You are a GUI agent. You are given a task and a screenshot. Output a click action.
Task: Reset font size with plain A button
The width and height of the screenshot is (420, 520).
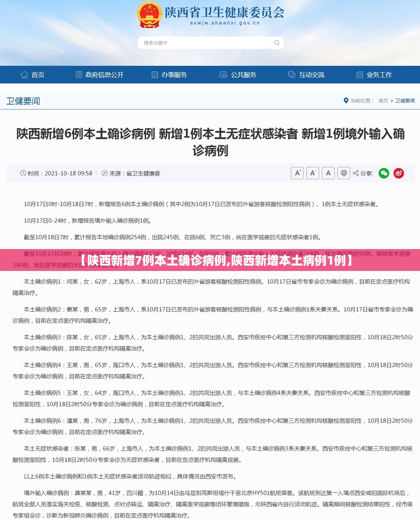[328, 173]
